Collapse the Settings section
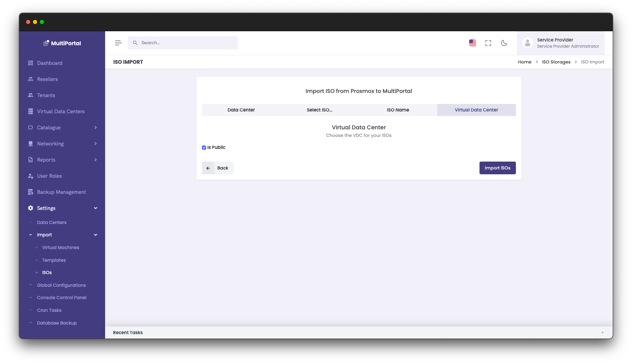This screenshot has height=364, width=632. 95,208
